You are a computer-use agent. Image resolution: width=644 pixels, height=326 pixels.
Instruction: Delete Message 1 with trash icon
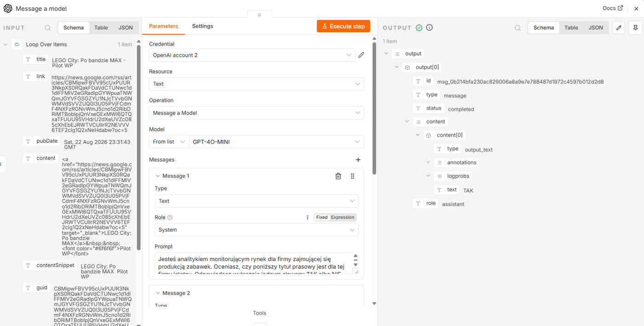click(338, 176)
